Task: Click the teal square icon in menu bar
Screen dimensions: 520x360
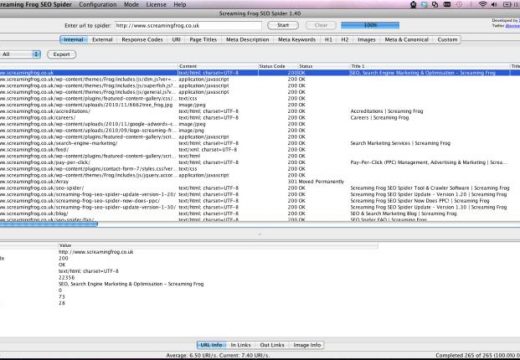Action: click(x=424, y=4)
